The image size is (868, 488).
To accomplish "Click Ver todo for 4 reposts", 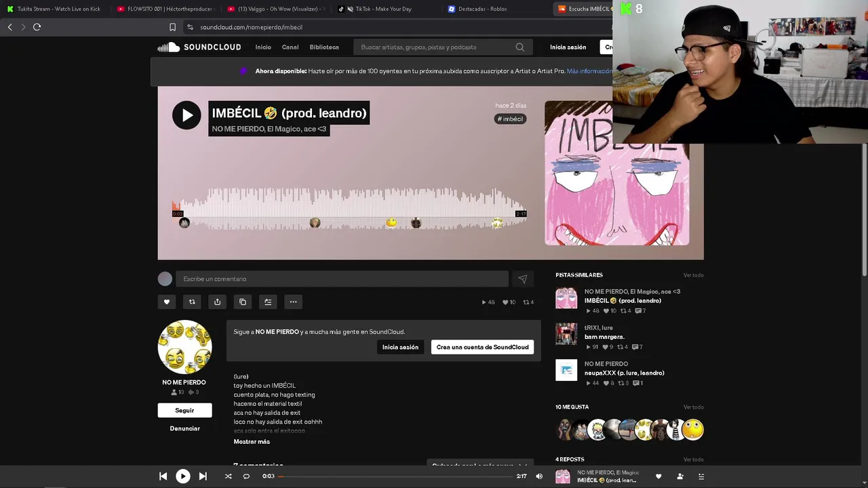I will click(x=694, y=460).
